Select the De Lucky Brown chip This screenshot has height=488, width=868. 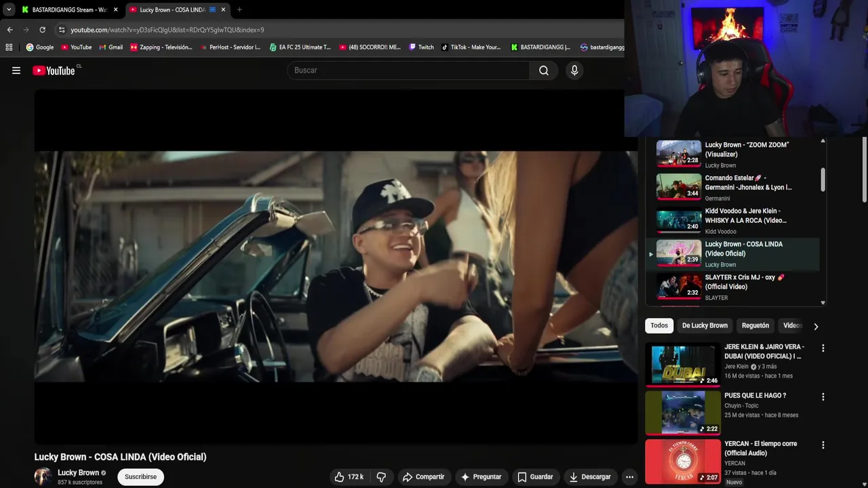click(x=705, y=326)
